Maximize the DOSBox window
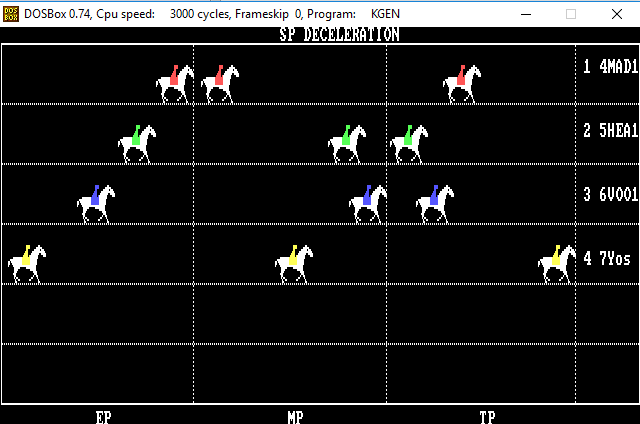 tap(571, 14)
